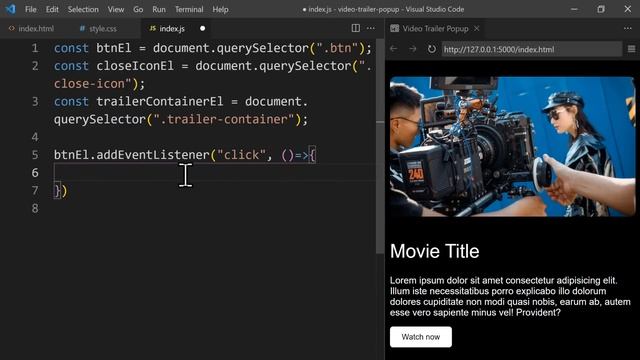Close the VS Code window
Screen dimensions: 640x360
tap(628, 9)
